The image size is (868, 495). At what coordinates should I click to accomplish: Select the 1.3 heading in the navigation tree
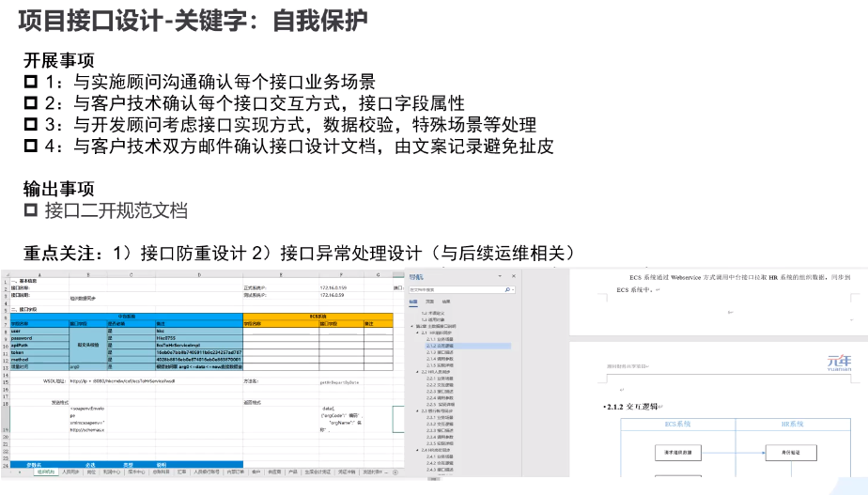coord(433,319)
